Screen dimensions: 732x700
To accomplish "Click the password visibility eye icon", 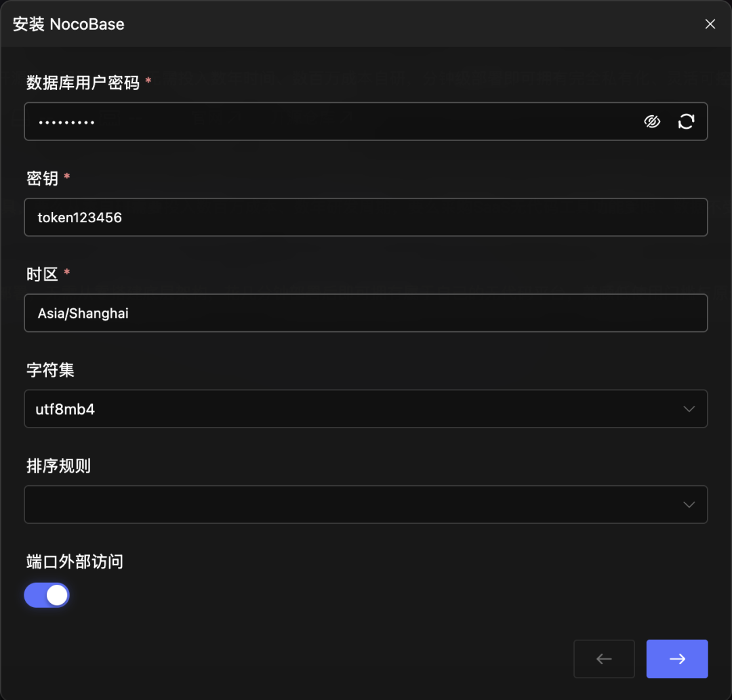I will [651, 121].
